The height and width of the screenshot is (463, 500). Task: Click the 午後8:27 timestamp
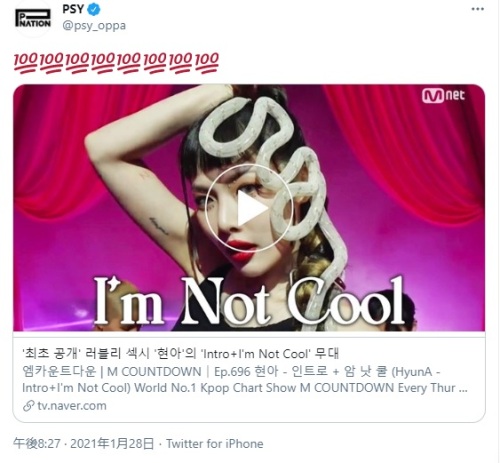pos(37,444)
